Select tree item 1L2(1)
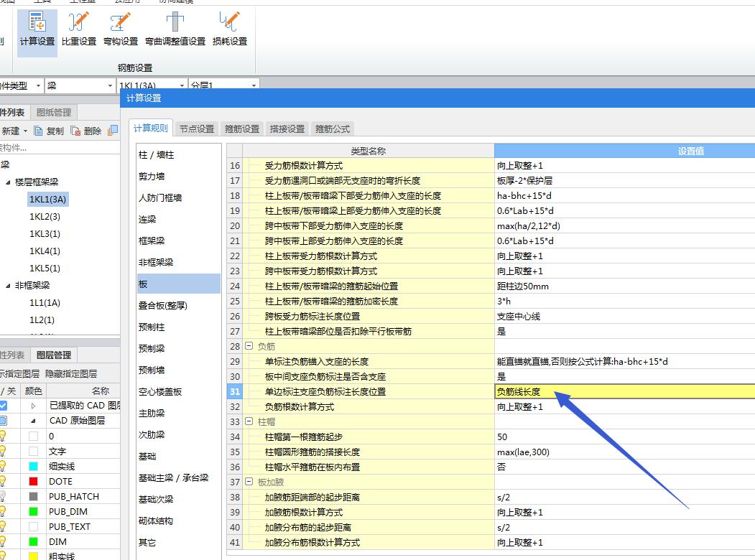The height and width of the screenshot is (560, 755). (x=42, y=320)
